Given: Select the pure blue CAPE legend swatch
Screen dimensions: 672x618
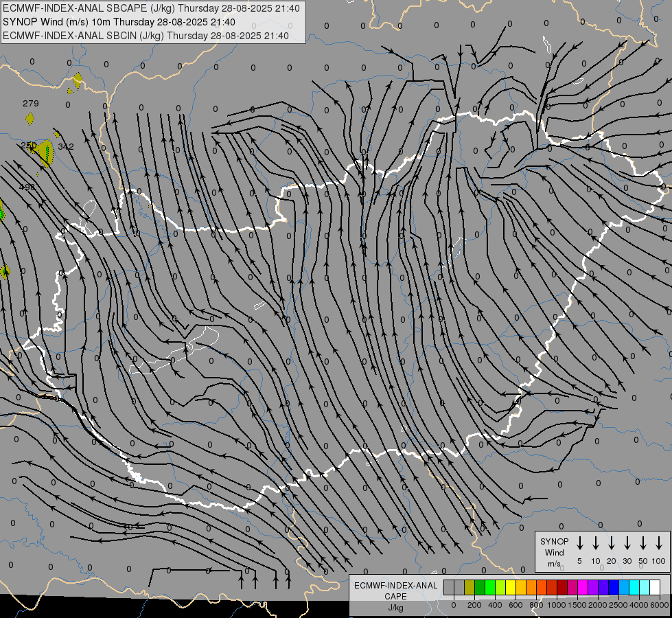Looking at the screenshot, I should point(613,587).
